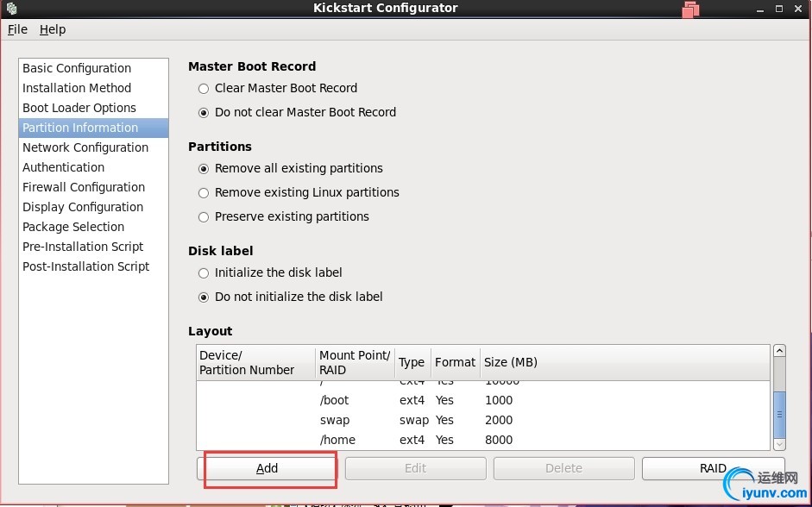Screen dimensions: 812x507
Task: Click the 2000 size value
Action: (x=499, y=420)
